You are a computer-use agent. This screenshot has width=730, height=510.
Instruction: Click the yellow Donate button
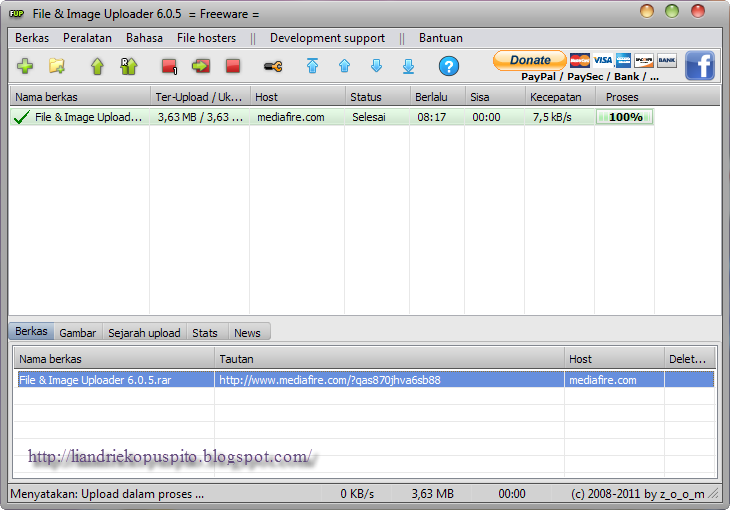pyautogui.click(x=530, y=60)
